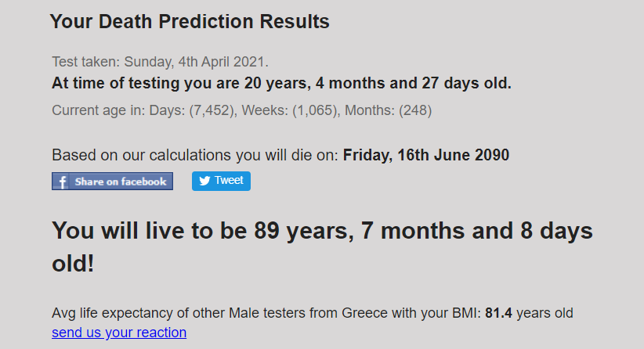Click the Twitter bird icon

(204, 181)
